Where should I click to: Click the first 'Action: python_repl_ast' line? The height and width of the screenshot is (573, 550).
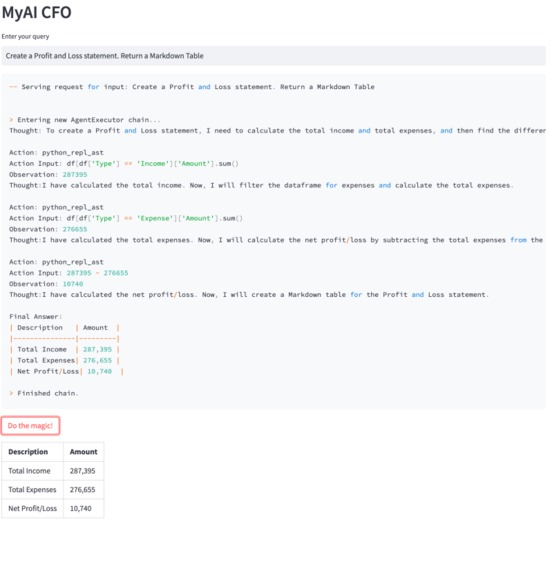pos(56,153)
